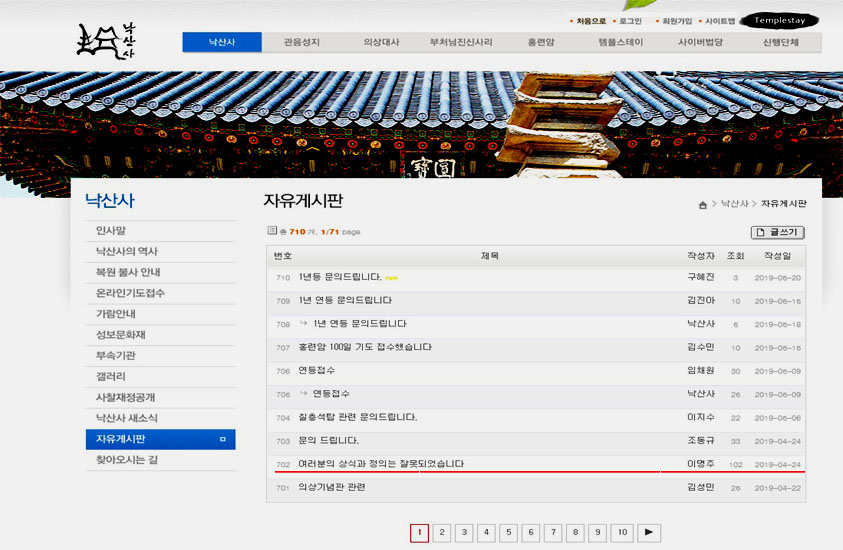Click the 로그인 login link
The image size is (843, 550).
pyautogui.click(x=629, y=21)
